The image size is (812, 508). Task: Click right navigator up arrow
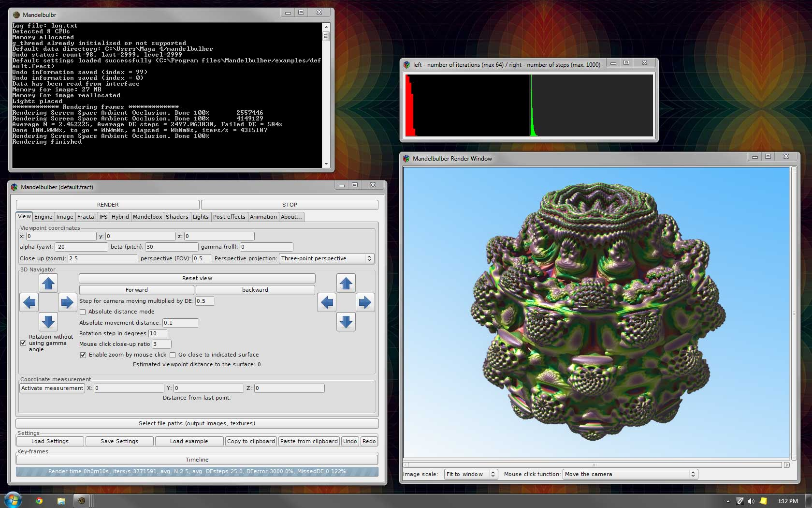pos(346,283)
